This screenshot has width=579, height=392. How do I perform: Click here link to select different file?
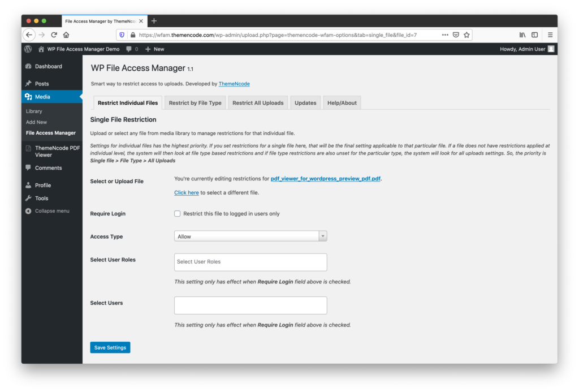pos(187,192)
